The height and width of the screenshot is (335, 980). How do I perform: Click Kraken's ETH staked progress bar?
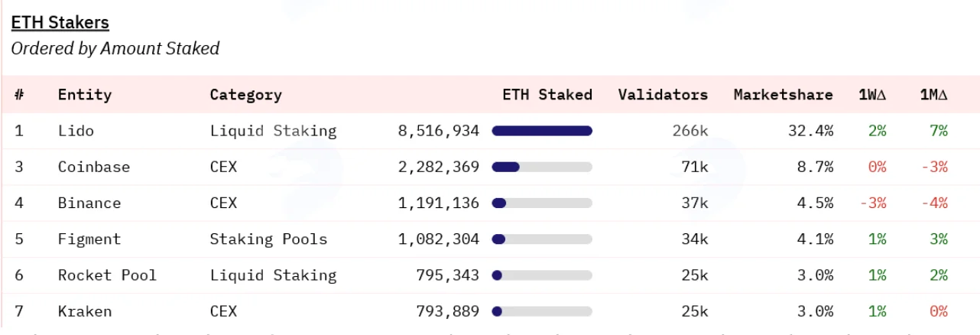(542, 311)
